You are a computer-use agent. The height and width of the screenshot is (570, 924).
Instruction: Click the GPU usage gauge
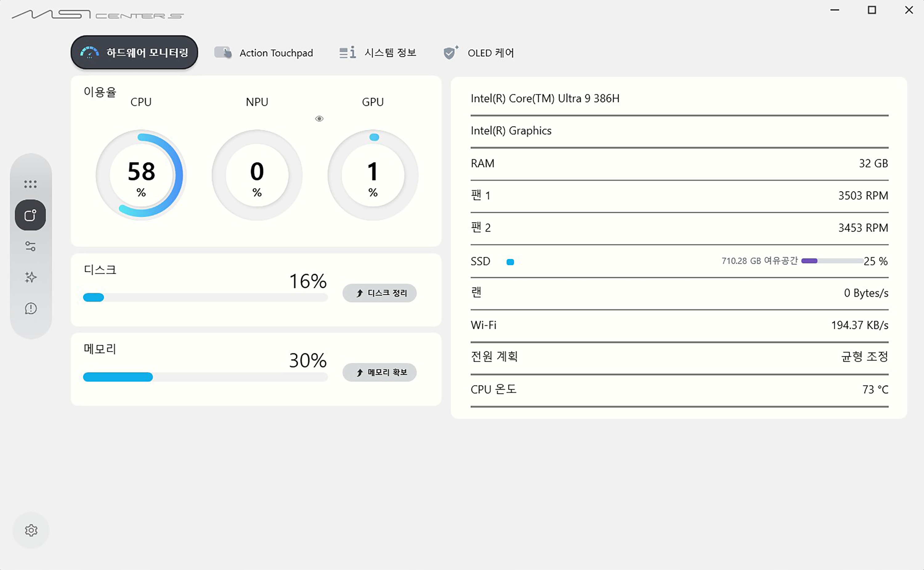pyautogui.click(x=373, y=175)
